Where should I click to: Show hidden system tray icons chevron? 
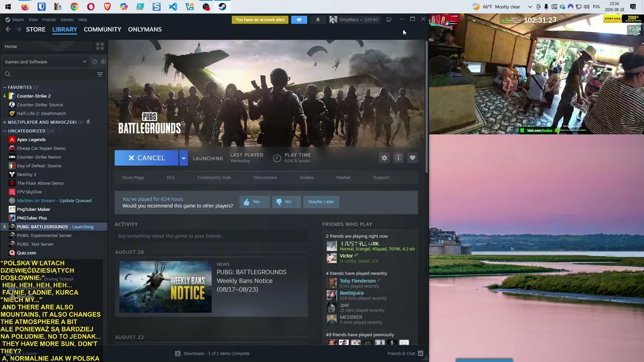(x=530, y=7)
